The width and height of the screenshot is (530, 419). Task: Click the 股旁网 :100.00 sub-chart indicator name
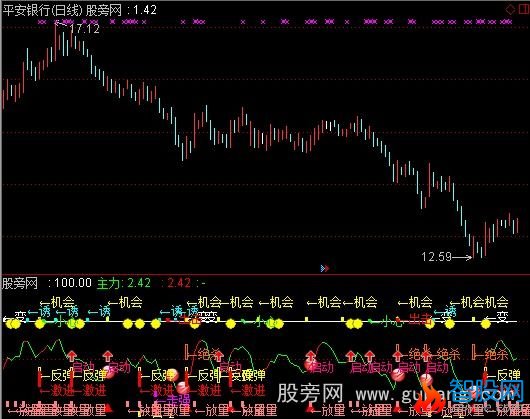point(47,283)
